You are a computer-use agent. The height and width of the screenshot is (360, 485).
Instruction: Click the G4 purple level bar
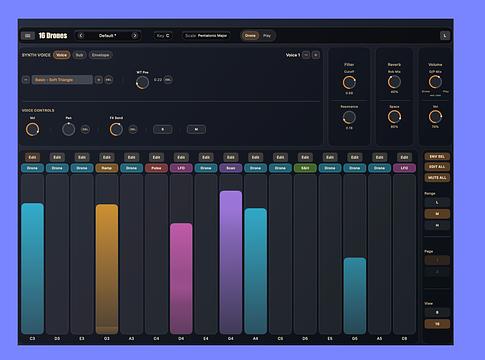(x=231, y=262)
